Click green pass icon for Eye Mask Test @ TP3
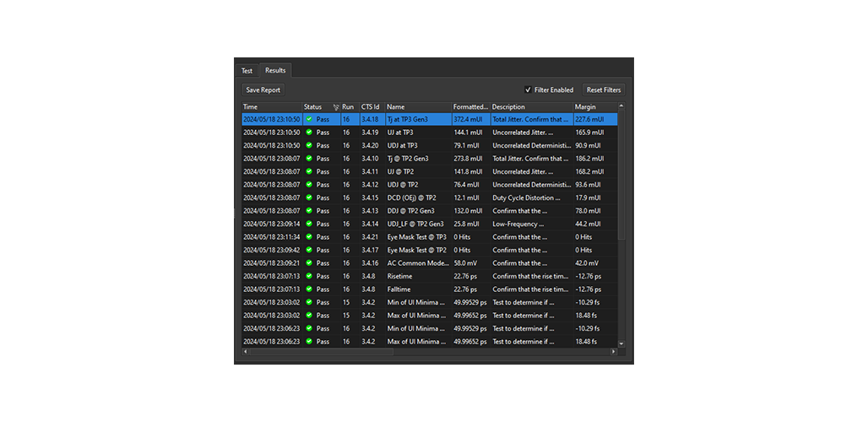 (309, 237)
